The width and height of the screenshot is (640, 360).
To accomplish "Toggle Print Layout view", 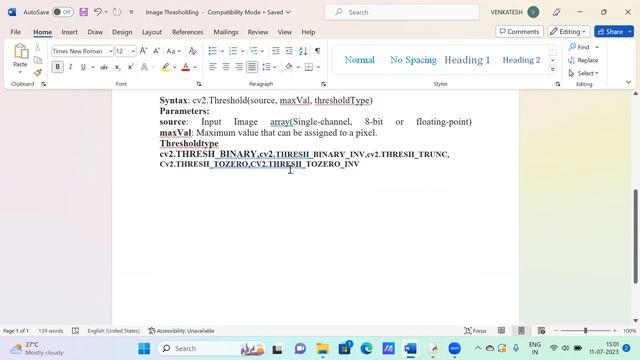I will 521,331.
